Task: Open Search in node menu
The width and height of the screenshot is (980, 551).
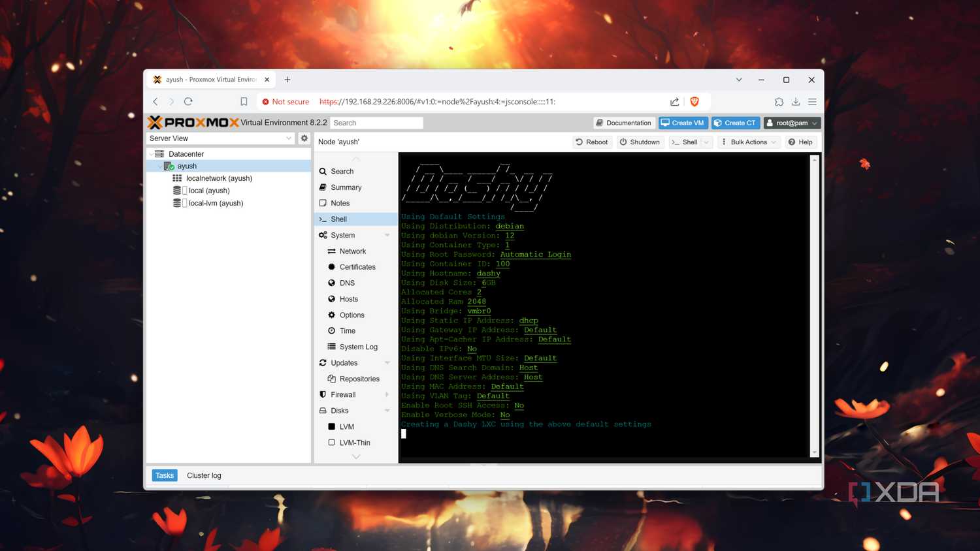Action: tap(342, 171)
